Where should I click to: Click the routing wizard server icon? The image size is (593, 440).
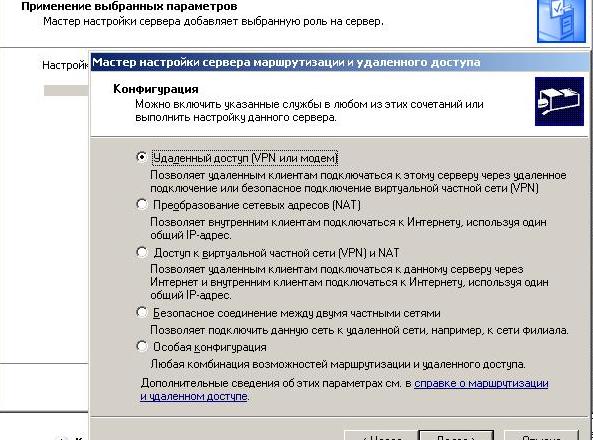click(559, 101)
